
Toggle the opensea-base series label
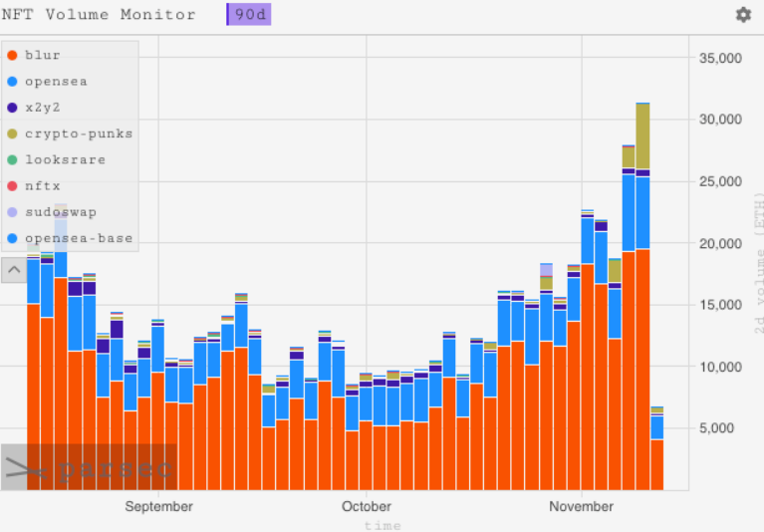coord(79,238)
